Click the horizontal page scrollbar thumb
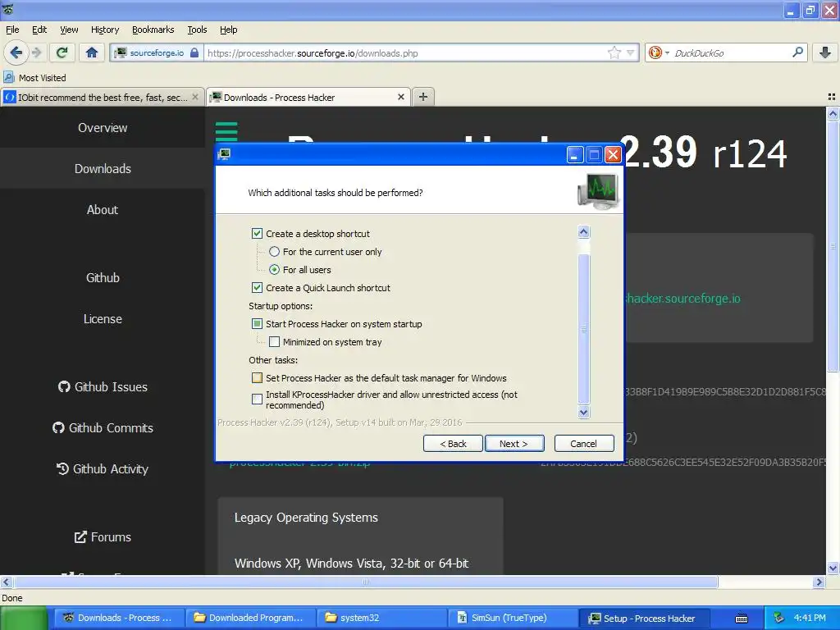 [x=366, y=582]
